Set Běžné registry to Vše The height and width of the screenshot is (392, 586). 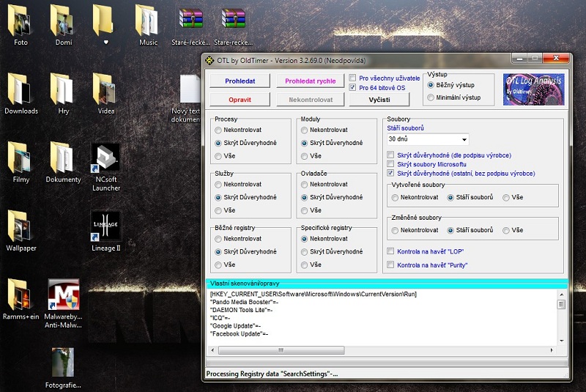coord(218,265)
